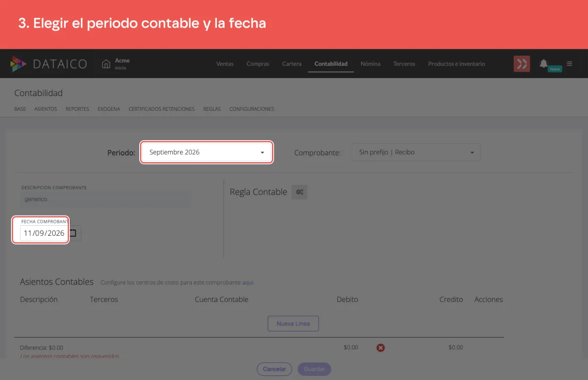Click the Guardar button
The image size is (588, 380).
(x=314, y=369)
